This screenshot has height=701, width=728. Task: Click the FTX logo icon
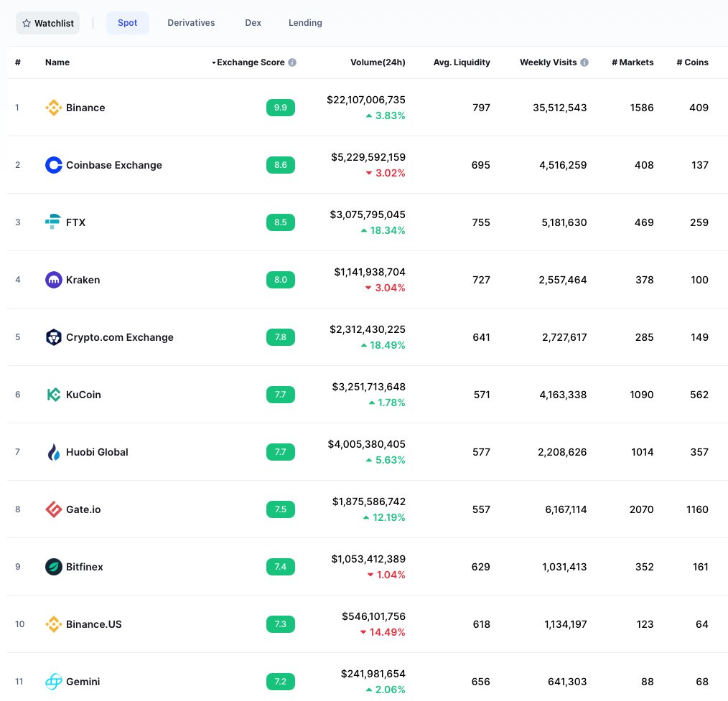pos(53,222)
